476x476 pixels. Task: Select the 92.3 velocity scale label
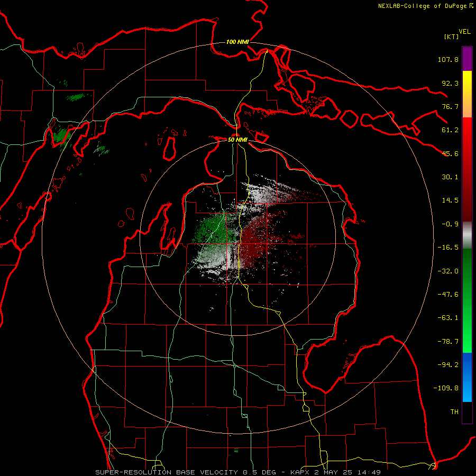(450, 83)
